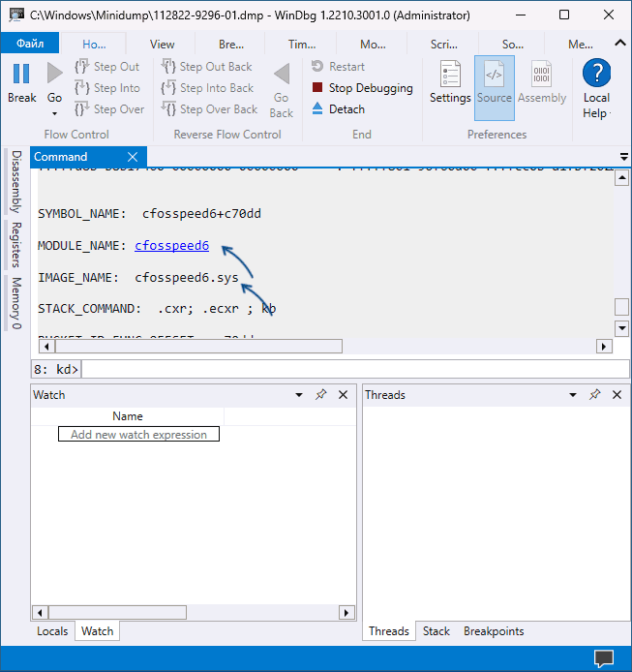Click the Go Back arrow icon
The image size is (632, 672).
click(x=281, y=75)
